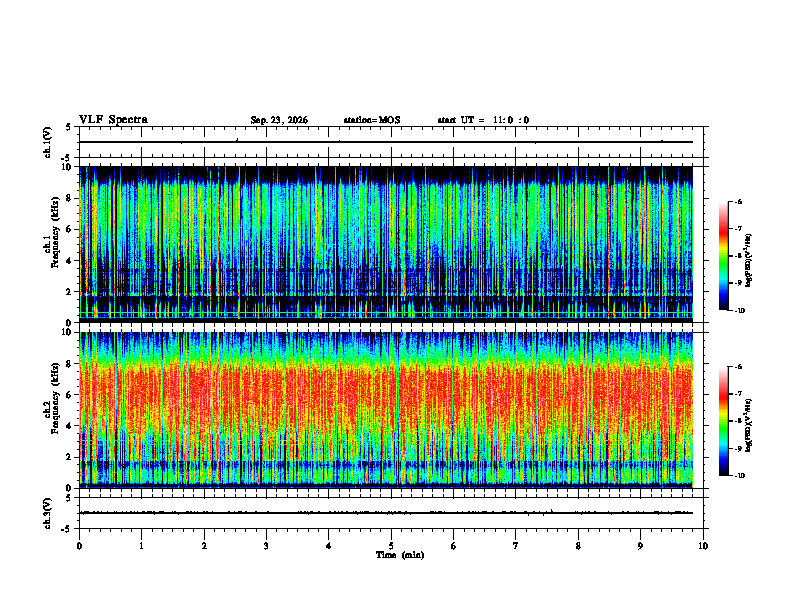Click the 7 minute tick on time axis
Screen dimensions: 792x612
click(x=516, y=546)
